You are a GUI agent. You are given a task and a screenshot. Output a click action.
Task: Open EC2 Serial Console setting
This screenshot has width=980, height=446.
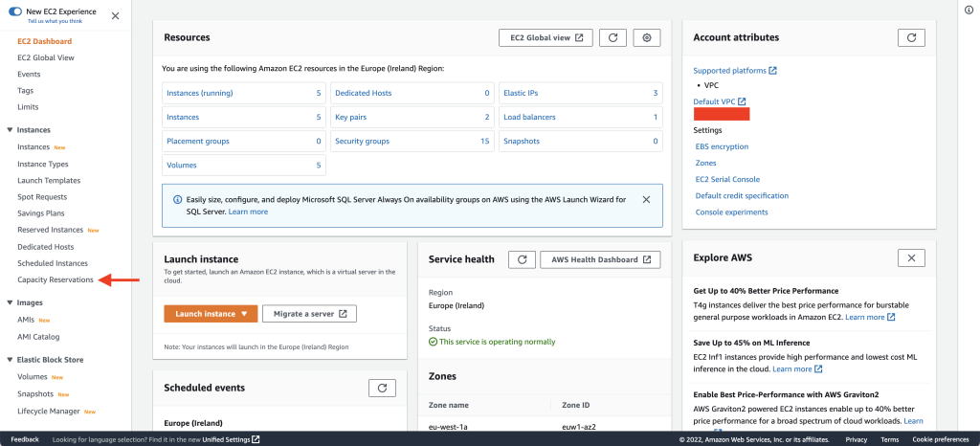pyautogui.click(x=727, y=179)
